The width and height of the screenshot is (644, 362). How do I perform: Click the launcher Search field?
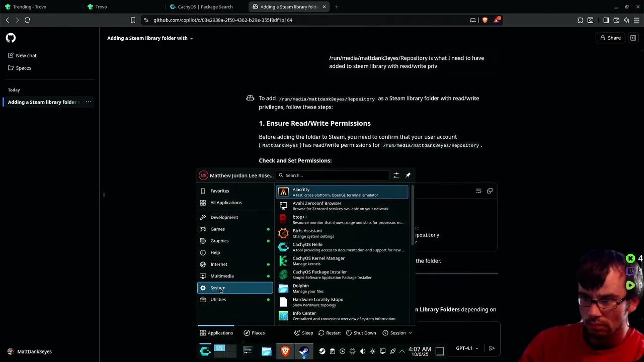(333, 175)
